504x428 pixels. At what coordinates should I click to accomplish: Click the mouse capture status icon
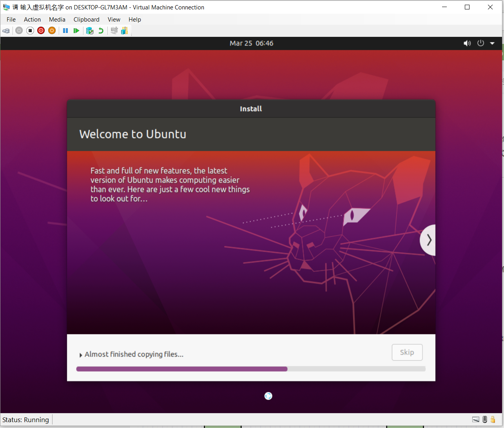tap(485, 420)
